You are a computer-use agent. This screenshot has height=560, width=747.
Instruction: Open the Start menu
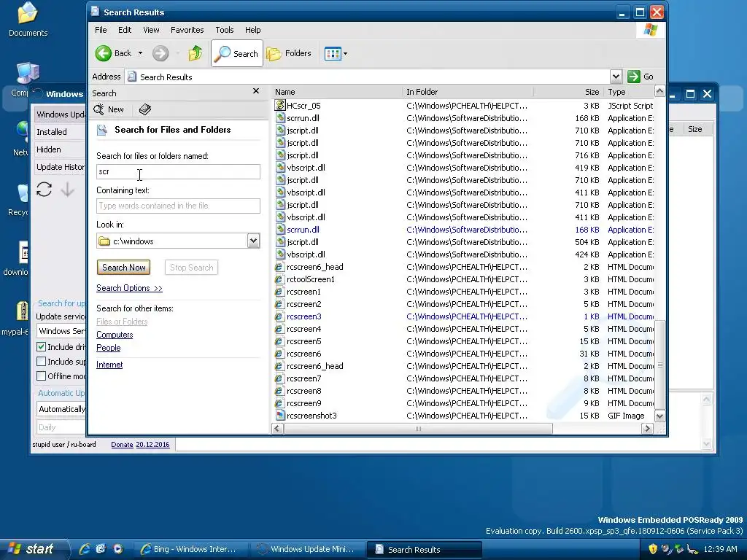[x=34, y=549]
